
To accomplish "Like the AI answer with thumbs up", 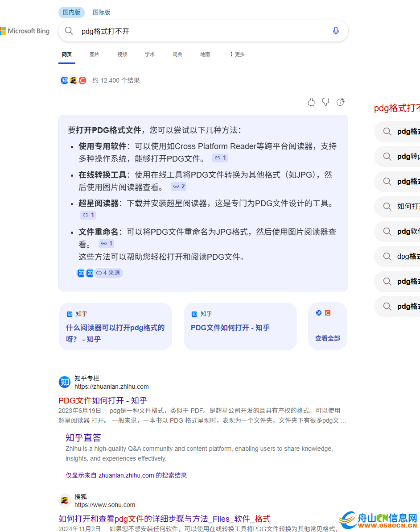I will tap(311, 102).
